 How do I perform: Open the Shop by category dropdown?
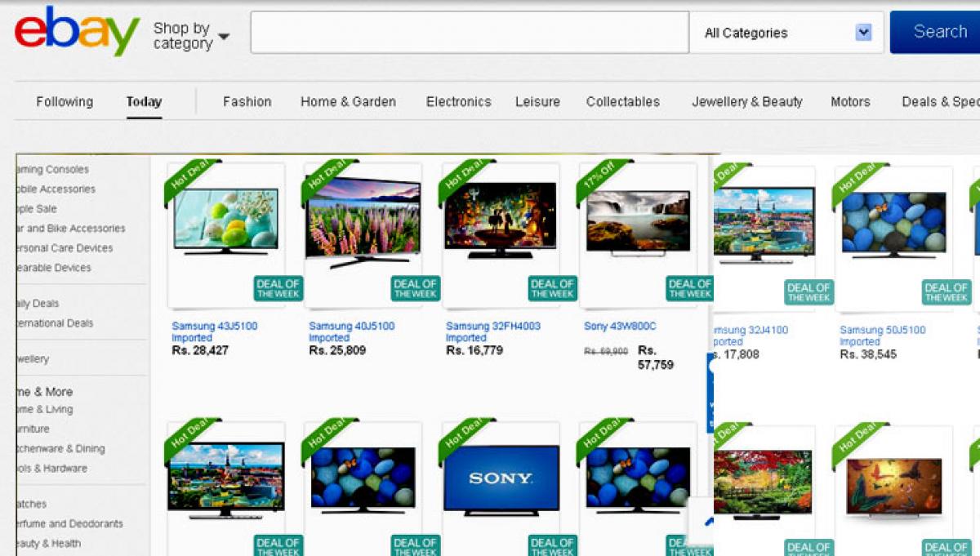(x=190, y=36)
